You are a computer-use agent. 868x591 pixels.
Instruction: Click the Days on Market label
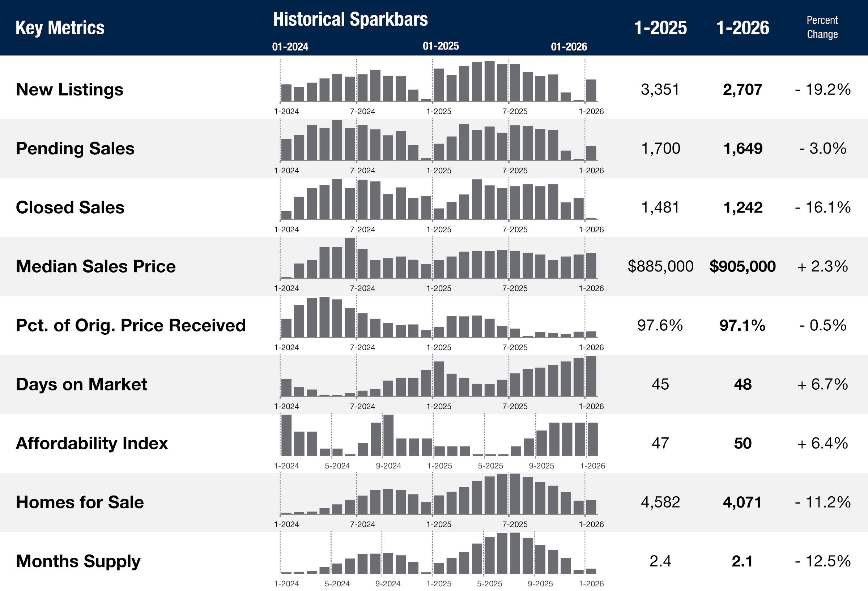tap(81, 385)
